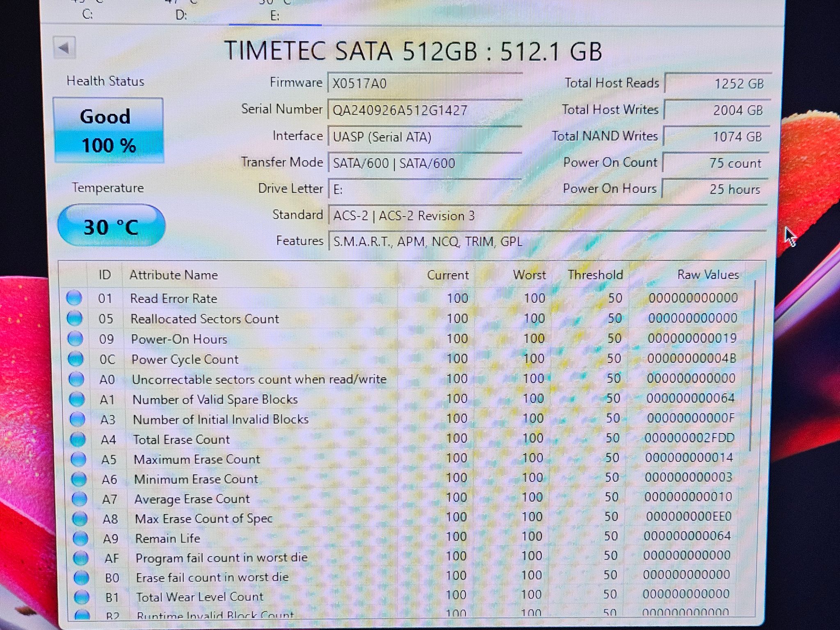840x630 pixels.
Task: Click the previous disk arrow button
Action: [x=64, y=48]
